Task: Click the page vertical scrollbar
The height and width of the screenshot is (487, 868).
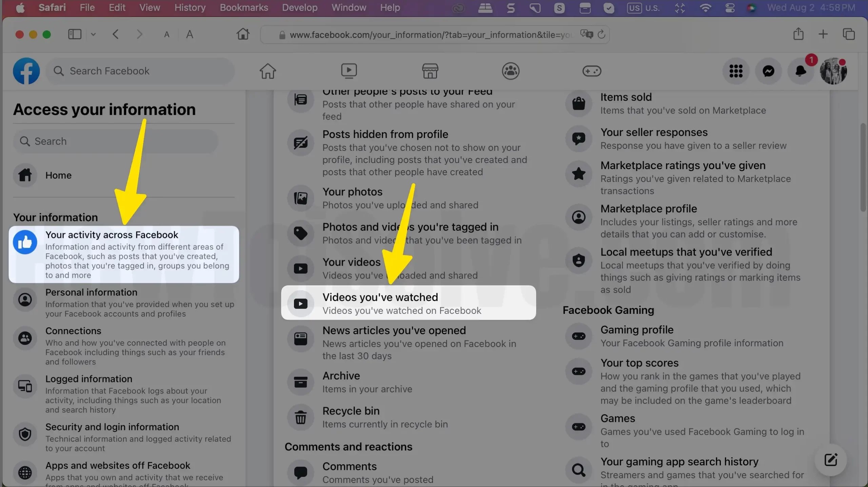Action: [863, 168]
